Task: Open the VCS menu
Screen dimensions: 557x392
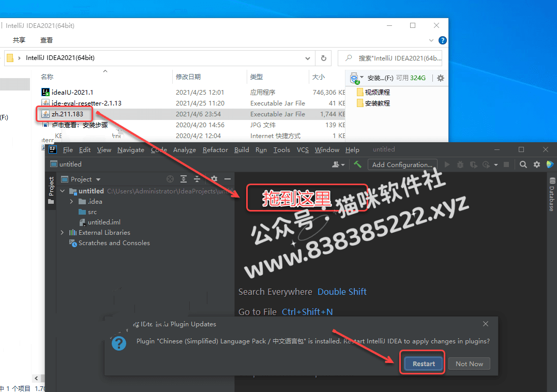Action: [x=303, y=150]
